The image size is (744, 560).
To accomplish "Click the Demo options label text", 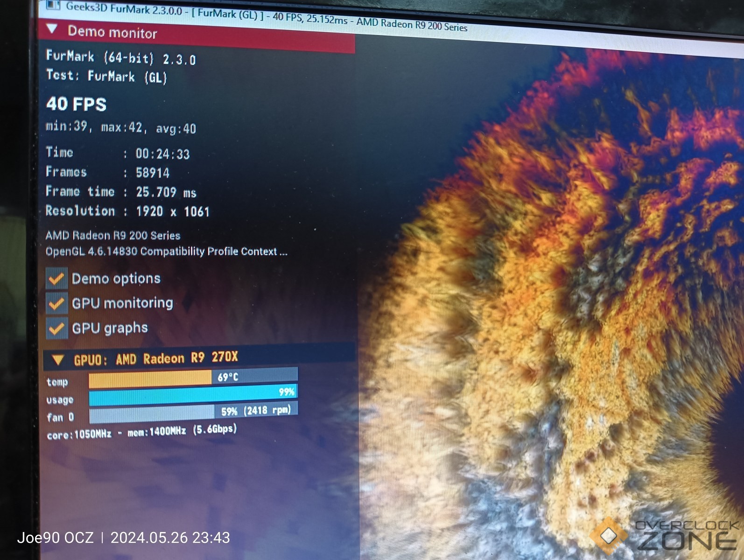I will pos(116,279).
